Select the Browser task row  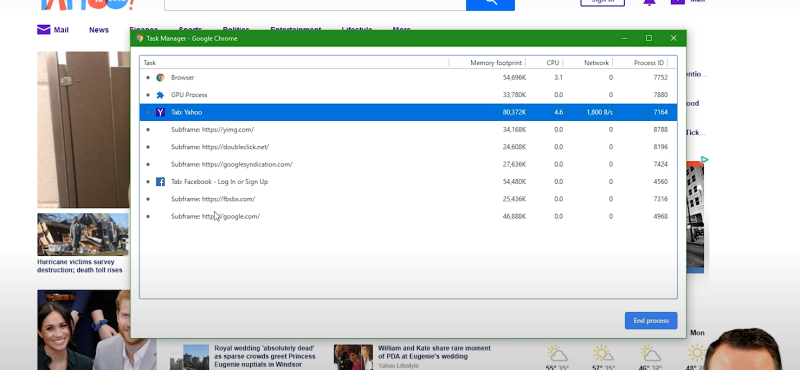click(408, 78)
